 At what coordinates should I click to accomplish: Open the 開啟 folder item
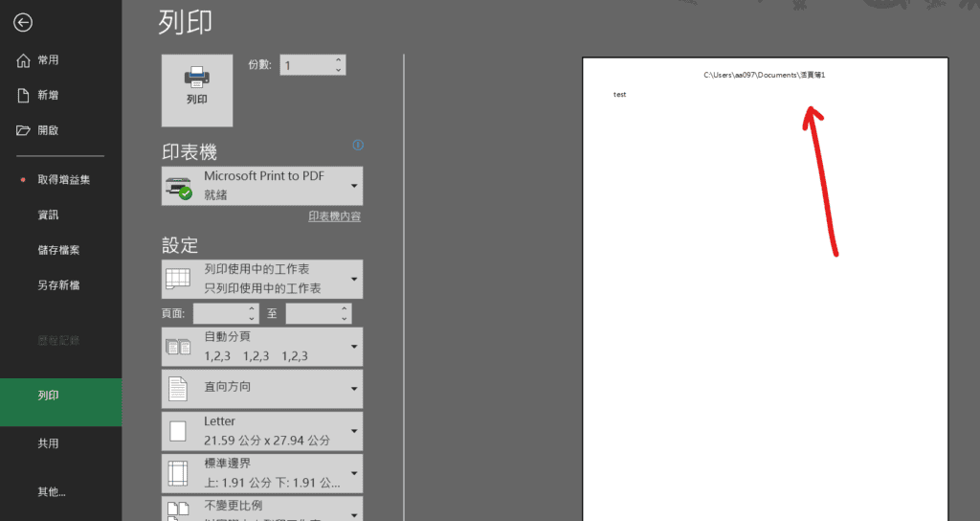point(48,130)
